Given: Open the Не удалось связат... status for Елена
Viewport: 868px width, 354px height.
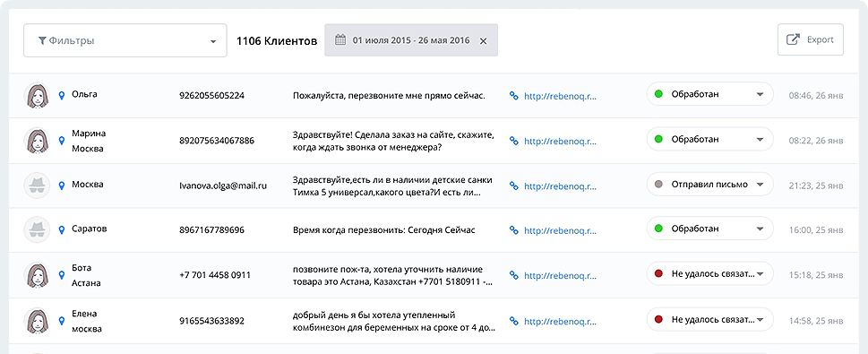Looking at the screenshot, I should coord(709,320).
